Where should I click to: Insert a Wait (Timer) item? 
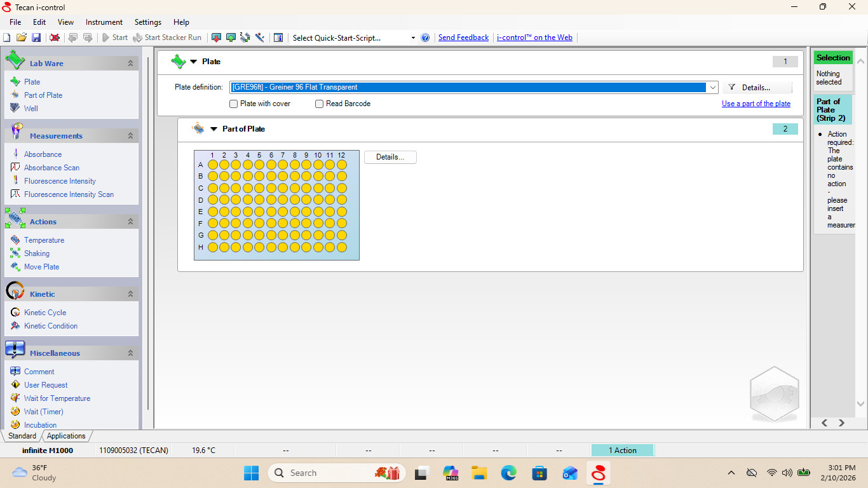44,412
